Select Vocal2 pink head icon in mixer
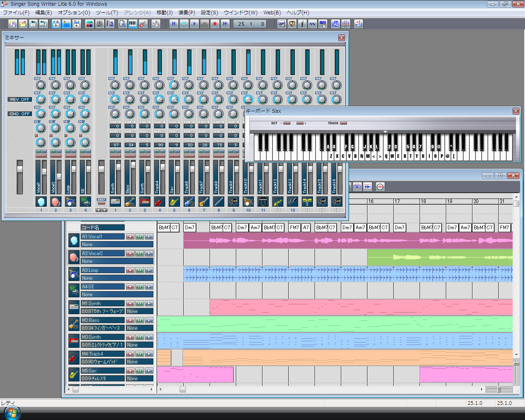Screen dimensions: 525x420 [56, 201]
